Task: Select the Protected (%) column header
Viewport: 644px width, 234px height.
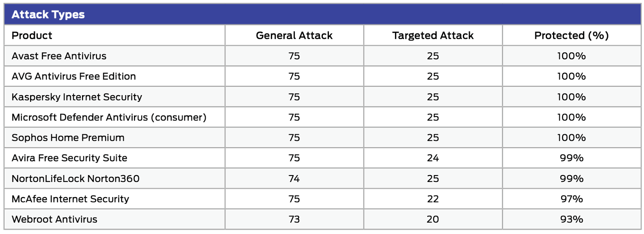Action: (x=571, y=35)
